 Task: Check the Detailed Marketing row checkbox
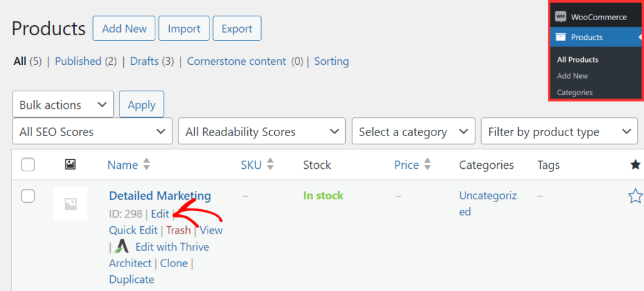pyautogui.click(x=28, y=196)
